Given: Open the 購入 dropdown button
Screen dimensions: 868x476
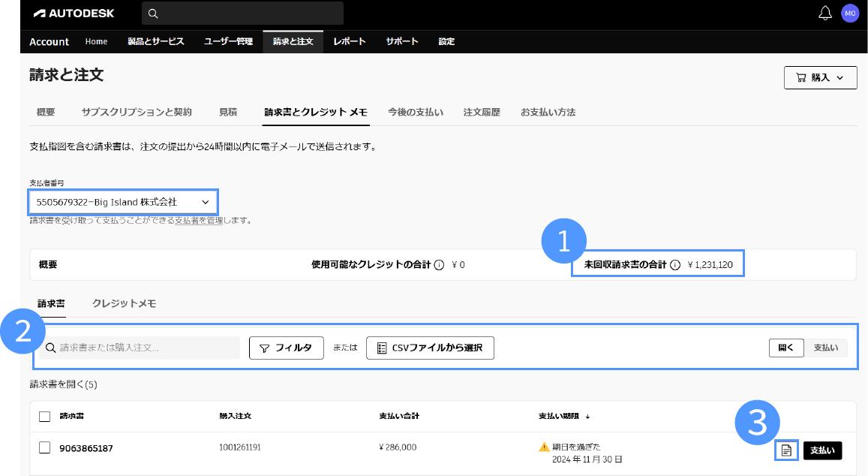Looking at the screenshot, I should click(x=820, y=77).
